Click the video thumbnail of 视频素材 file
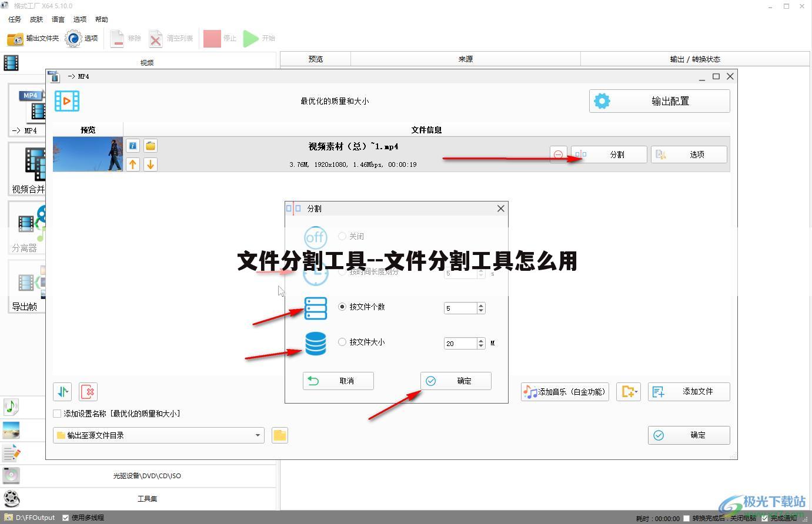This screenshot has width=812, height=524. tap(88, 154)
